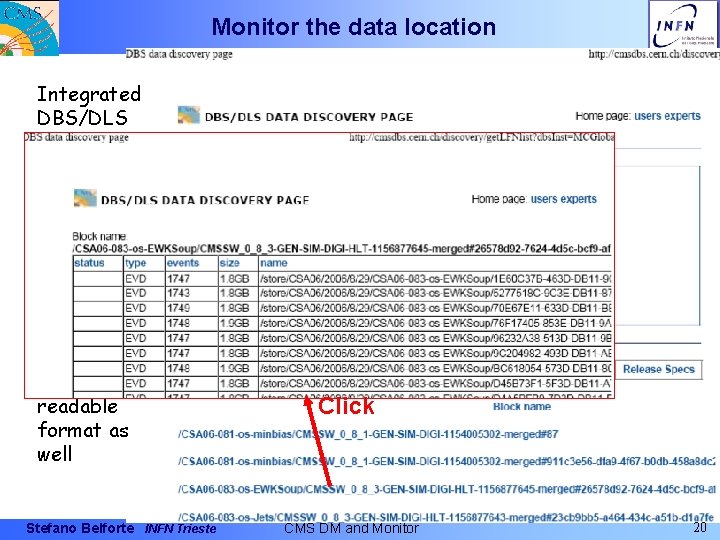Open the experts link in the front page

click(x=579, y=199)
